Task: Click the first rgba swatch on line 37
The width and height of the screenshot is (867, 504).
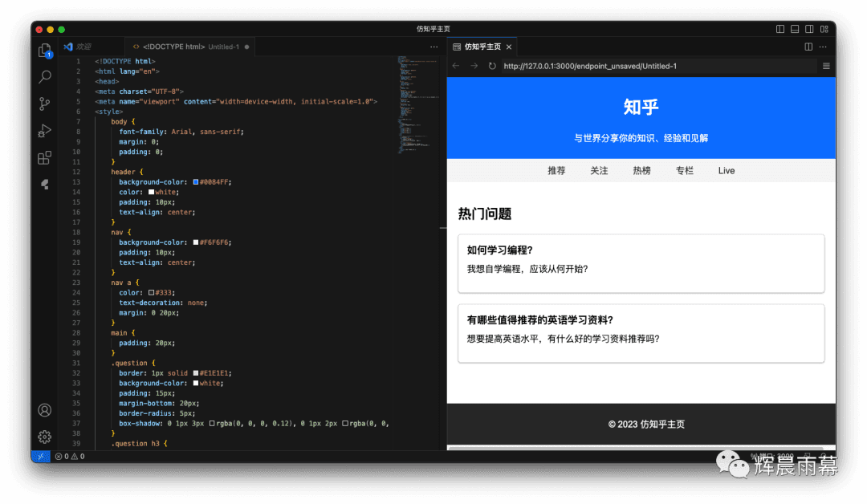Action: pos(212,423)
